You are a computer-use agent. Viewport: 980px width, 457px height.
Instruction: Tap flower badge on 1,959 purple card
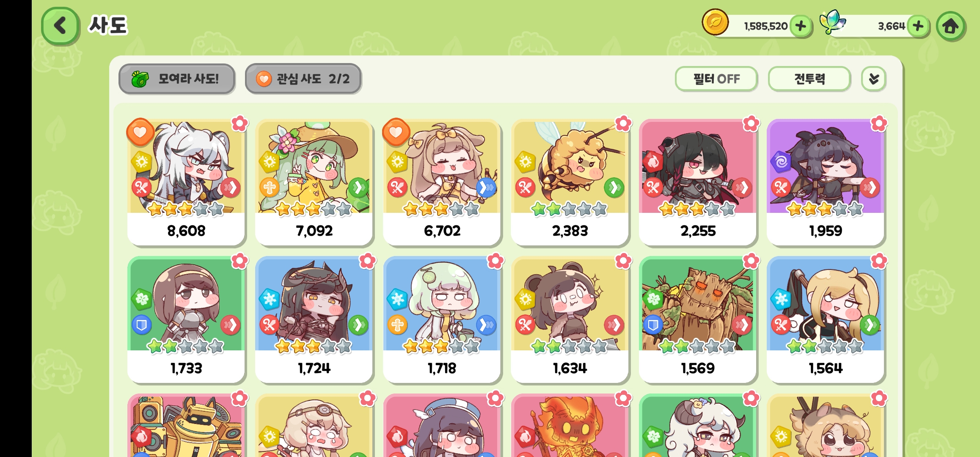(879, 124)
